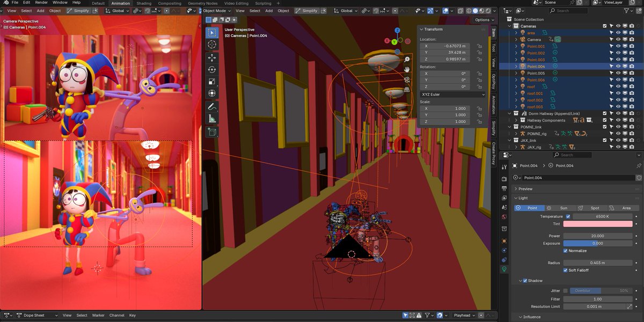
Task: Click the Exposure slider
Action: point(598,243)
